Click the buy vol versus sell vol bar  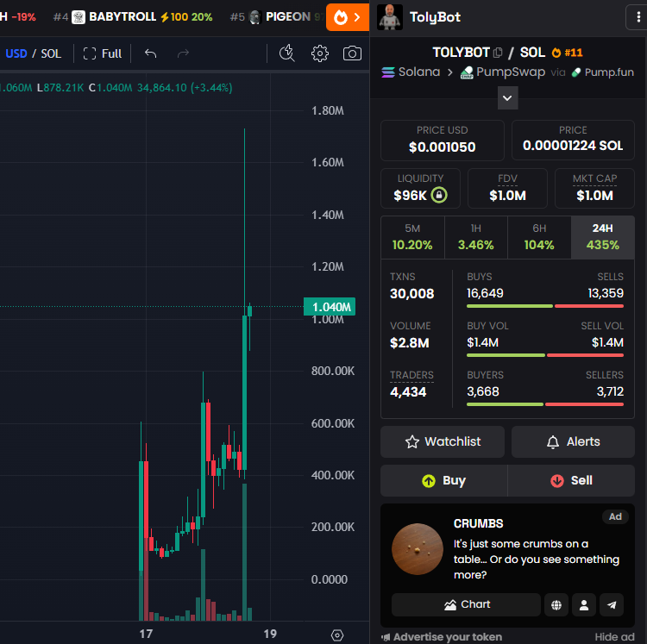coord(545,355)
